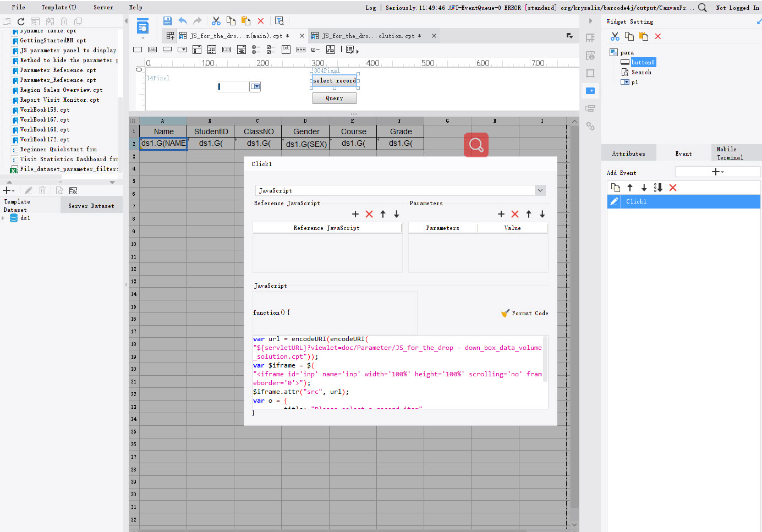Screen dimensions: 762x532
Task: Pick the Label widget from the widget toolbar
Action: click(152, 50)
